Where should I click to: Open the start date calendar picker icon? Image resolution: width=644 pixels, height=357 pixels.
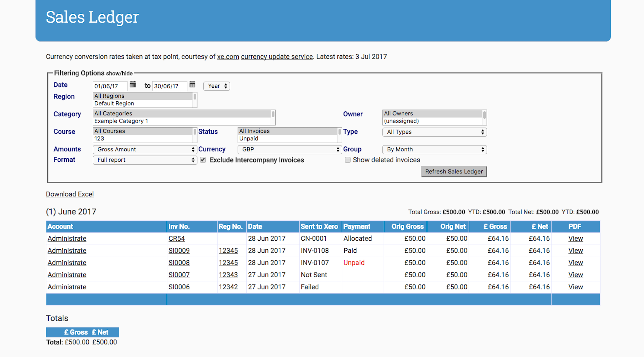coord(133,85)
